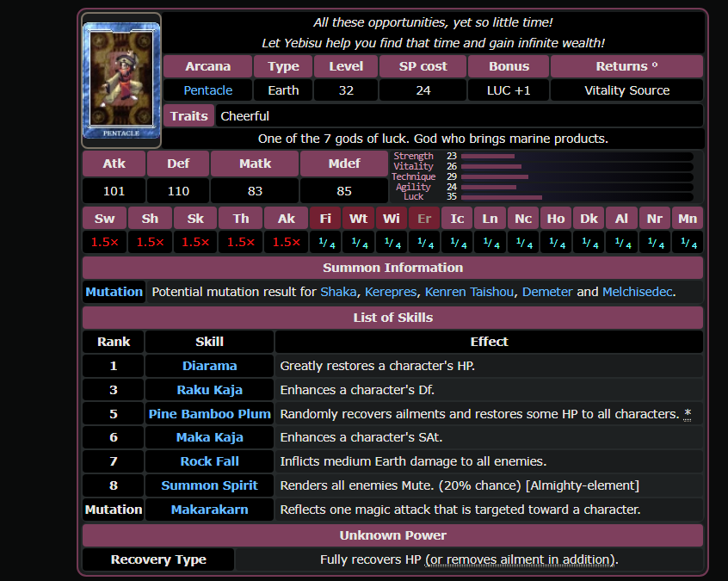This screenshot has width=728, height=581.
Task: Click the asterisk note after Pine Bamboo Plum
Action: click(688, 413)
